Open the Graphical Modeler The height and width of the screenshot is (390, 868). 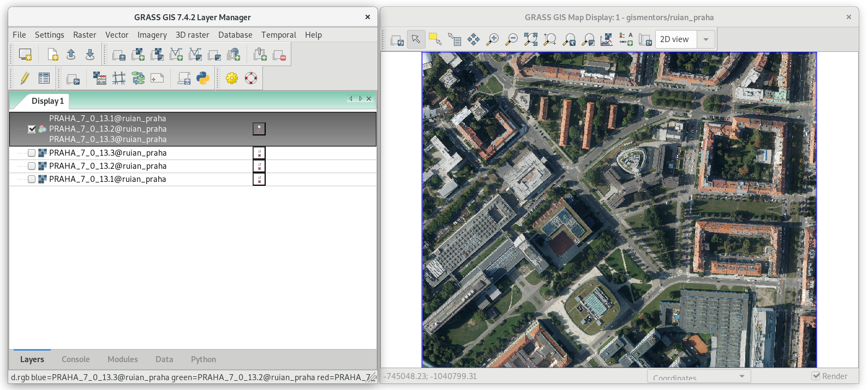click(x=138, y=79)
